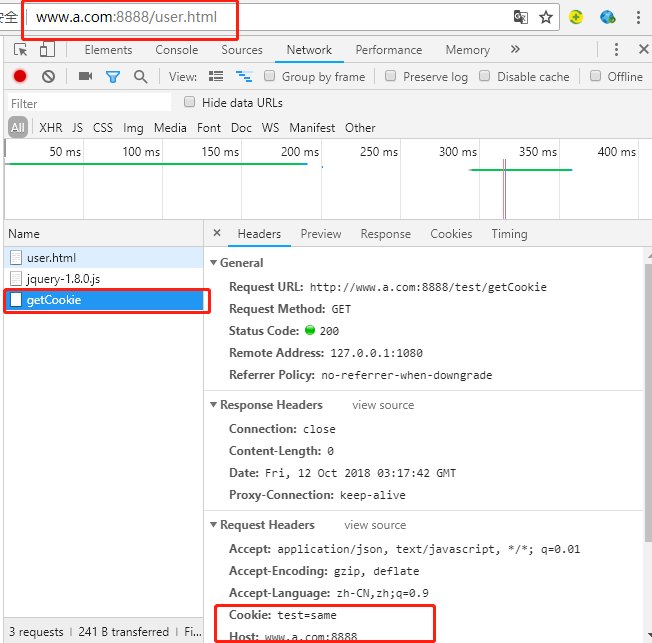Toggle the overview waterfall view icon
This screenshot has height=643, width=652.
pos(244,76)
